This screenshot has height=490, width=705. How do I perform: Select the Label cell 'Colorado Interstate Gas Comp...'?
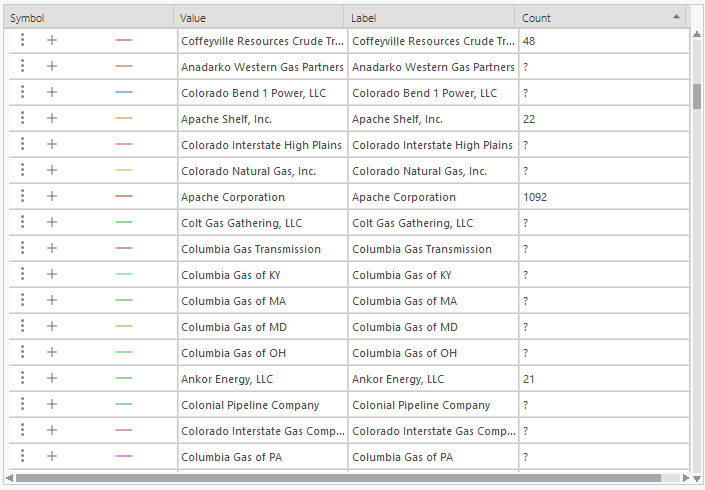point(433,431)
